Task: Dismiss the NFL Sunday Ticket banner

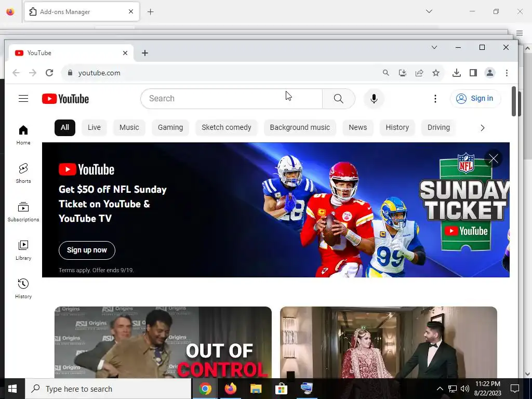Action: (x=494, y=158)
